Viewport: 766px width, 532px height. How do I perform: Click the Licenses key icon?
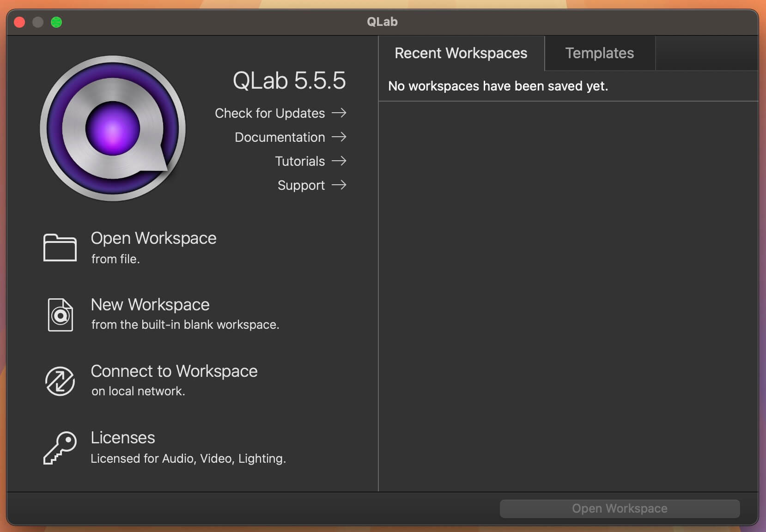60,447
